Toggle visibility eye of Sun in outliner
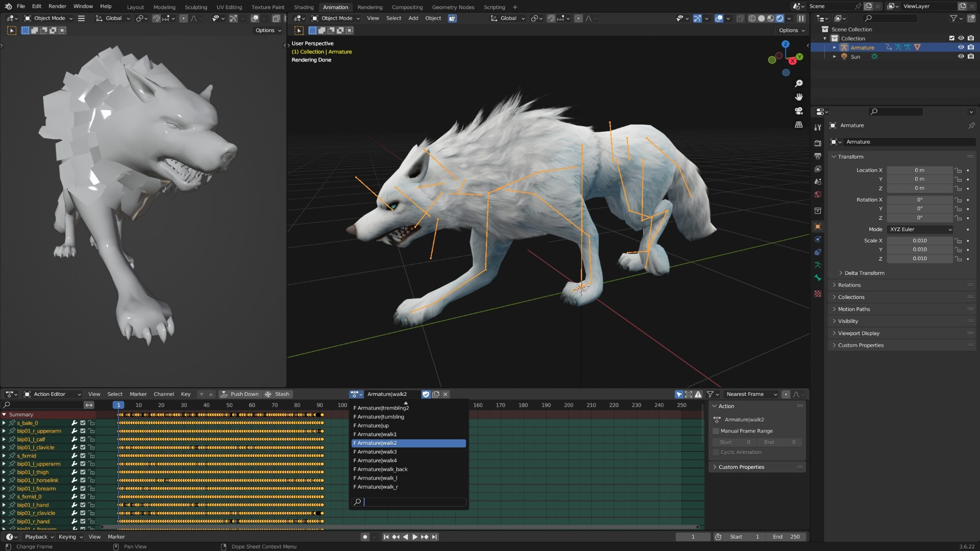Image resolution: width=980 pixels, height=551 pixels. pos(961,57)
